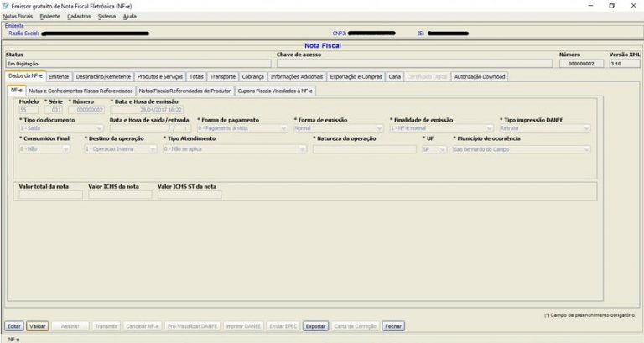Click the Nota Fiscal heading text
This screenshot has height=343, width=644.
pos(323,45)
